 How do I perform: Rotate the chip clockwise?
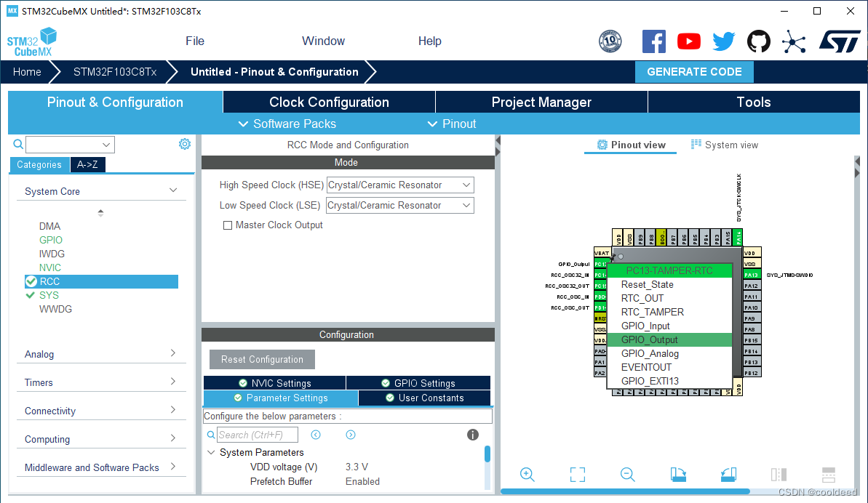pyautogui.click(x=678, y=474)
